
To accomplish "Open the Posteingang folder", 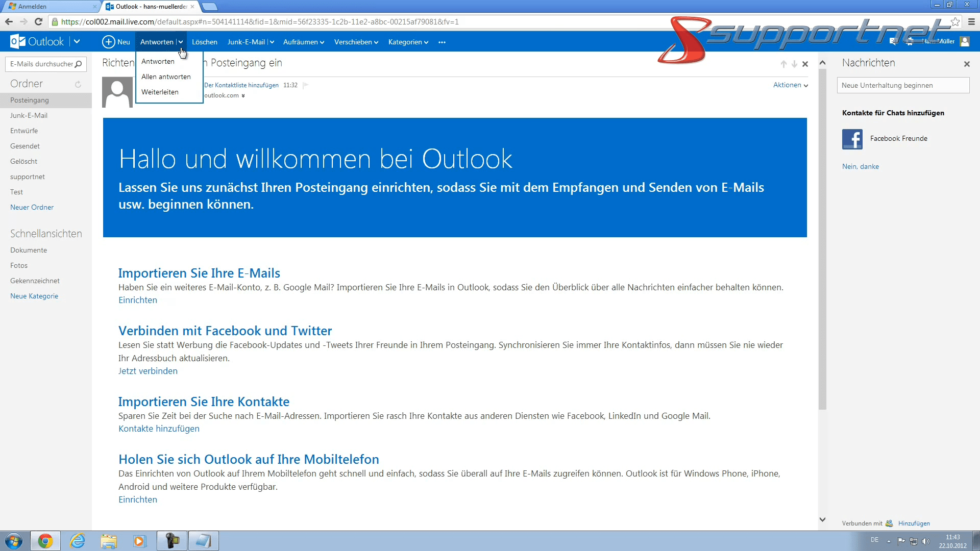I will click(46, 100).
